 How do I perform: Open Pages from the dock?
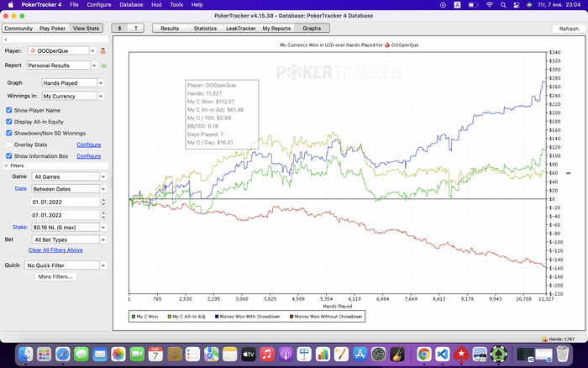(x=341, y=354)
